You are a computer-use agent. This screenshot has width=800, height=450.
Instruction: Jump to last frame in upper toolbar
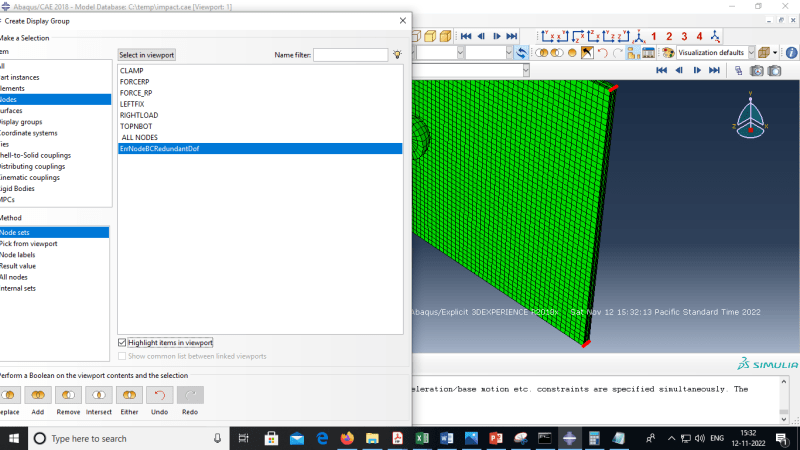tap(512, 36)
